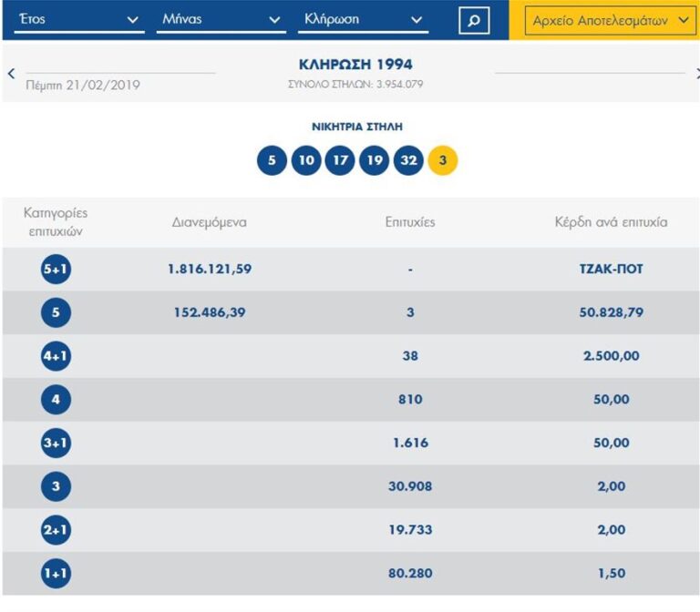This screenshot has width=700, height=612.
Task: Click winning number ball 10
Action: click(306, 161)
